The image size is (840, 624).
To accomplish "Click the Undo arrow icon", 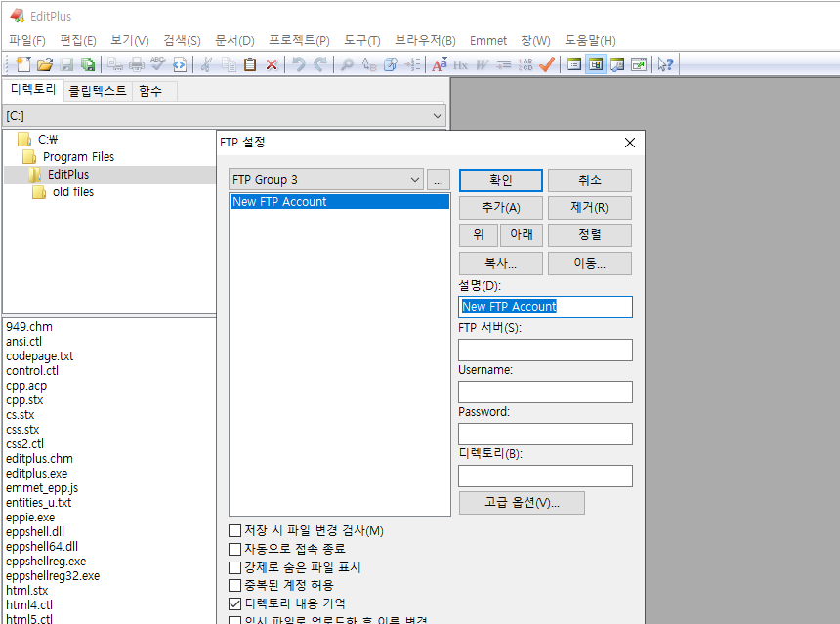I will [x=298, y=64].
